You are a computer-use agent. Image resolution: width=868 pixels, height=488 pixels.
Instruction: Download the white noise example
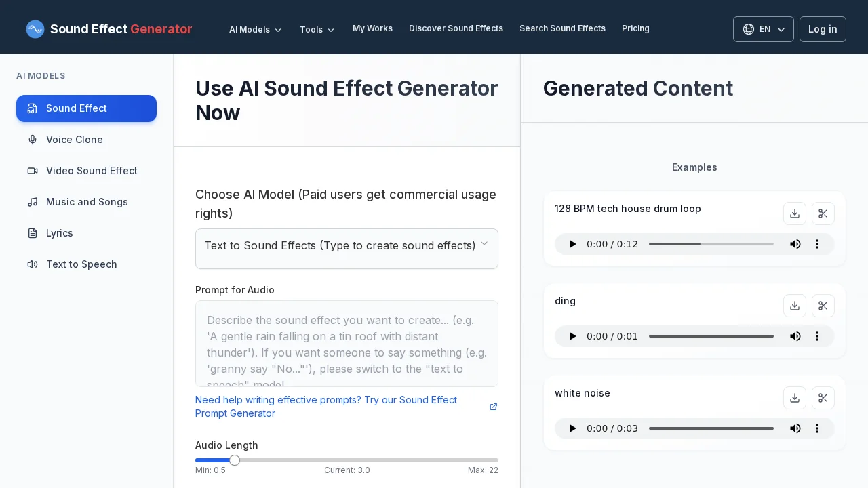point(795,398)
